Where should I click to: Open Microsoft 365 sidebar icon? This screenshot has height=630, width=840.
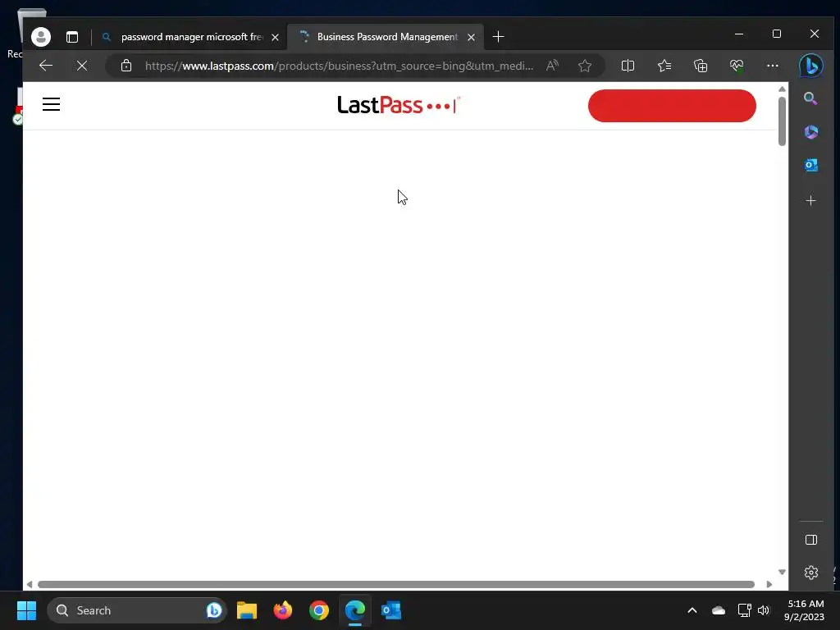click(811, 132)
